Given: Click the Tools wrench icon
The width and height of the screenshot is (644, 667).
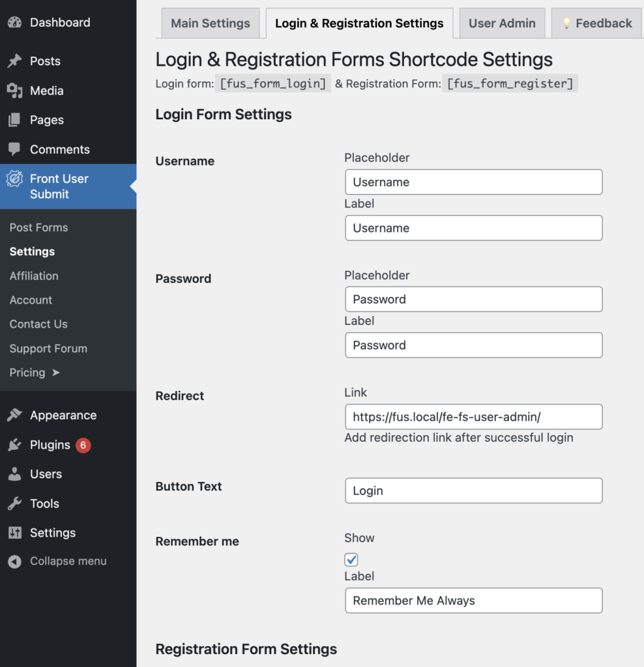Looking at the screenshot, I should (14, 504).
